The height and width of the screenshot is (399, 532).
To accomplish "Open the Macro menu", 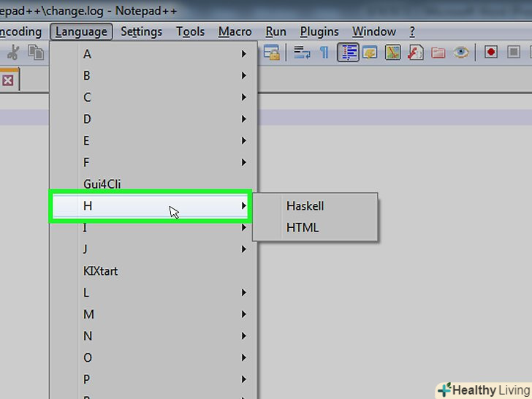I will (235, 31).
